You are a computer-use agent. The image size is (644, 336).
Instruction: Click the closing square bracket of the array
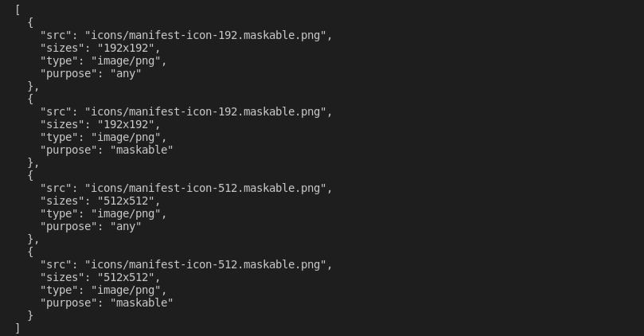(18, 328)
